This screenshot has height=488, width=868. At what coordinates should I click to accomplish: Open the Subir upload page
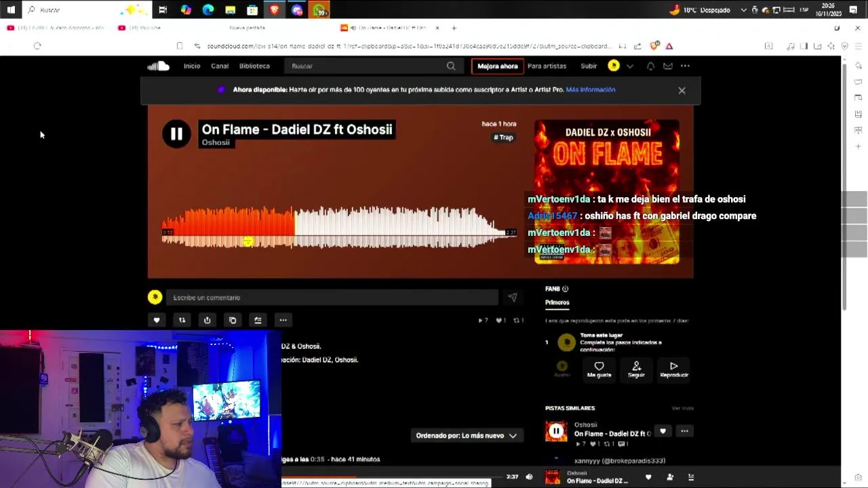(x=589, y=66)
